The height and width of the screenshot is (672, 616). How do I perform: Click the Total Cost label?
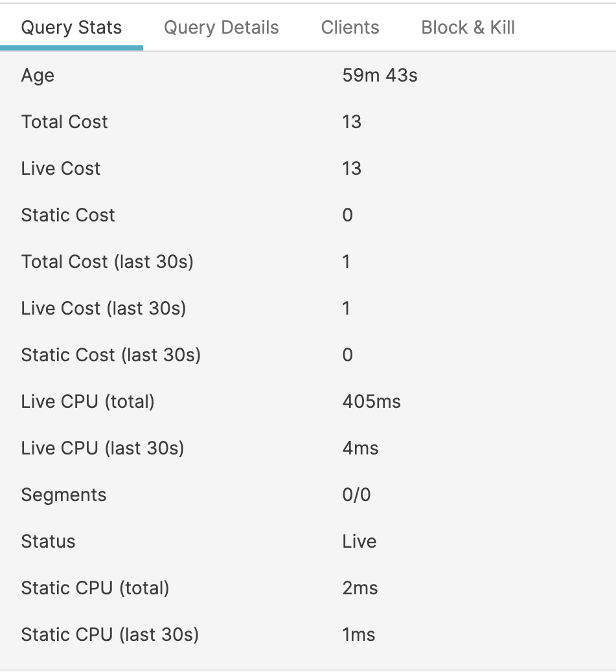point(65,122)
